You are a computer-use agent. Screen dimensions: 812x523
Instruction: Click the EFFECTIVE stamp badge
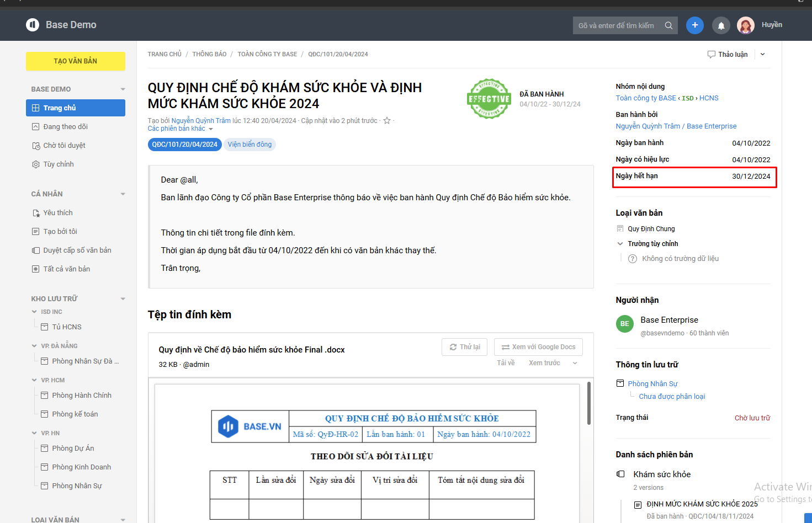[x=489, y=99]
